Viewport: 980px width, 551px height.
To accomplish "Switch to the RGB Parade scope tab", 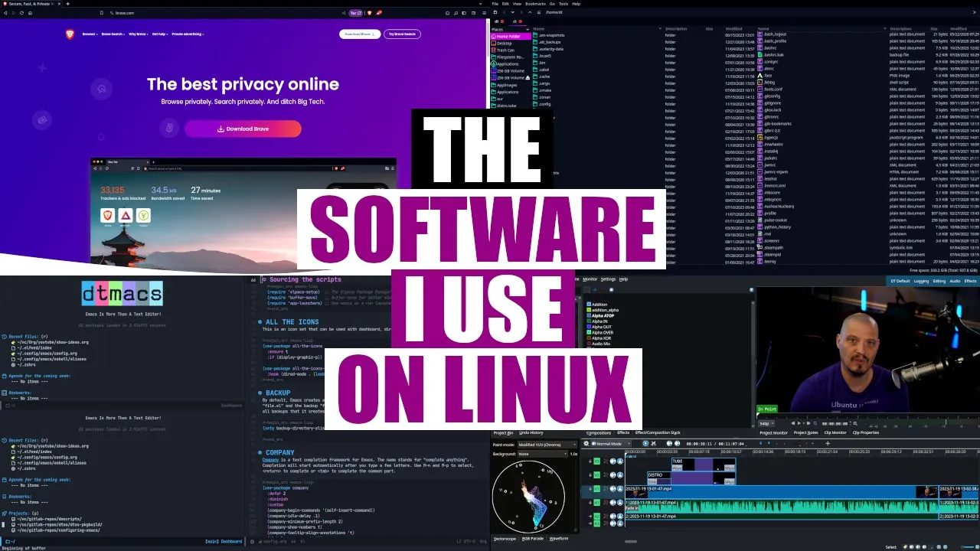I will (x=533, y=539).
